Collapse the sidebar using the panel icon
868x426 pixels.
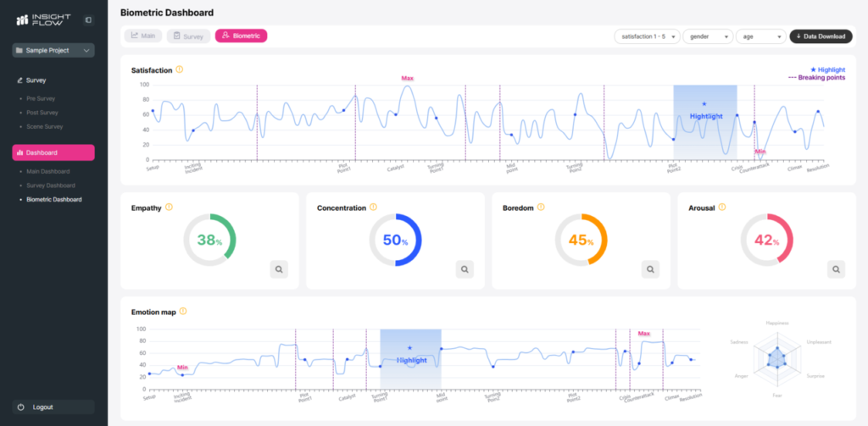pos(88,19)
